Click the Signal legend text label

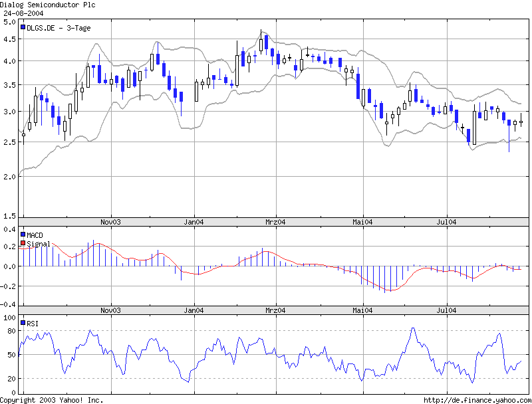pos(39,244)
